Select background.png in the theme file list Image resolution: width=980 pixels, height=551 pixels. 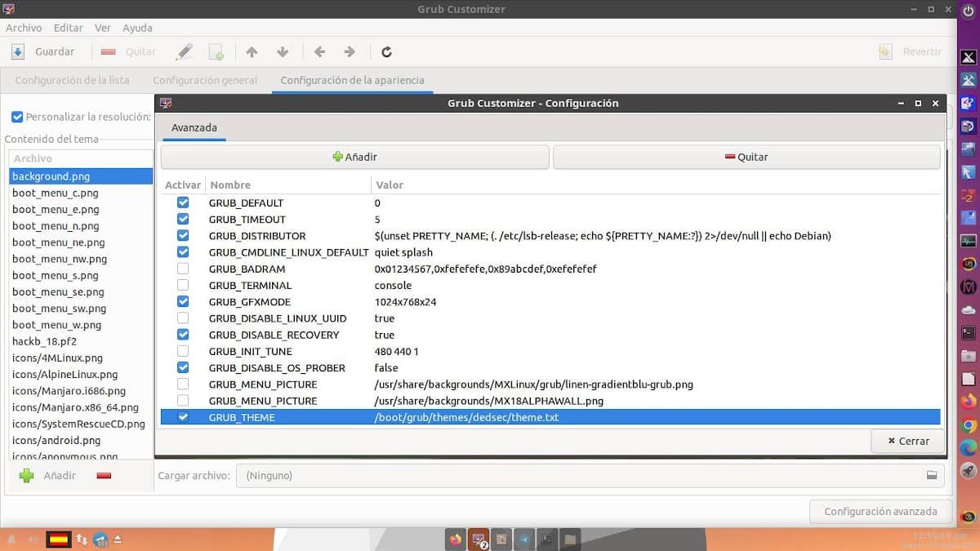79,176
